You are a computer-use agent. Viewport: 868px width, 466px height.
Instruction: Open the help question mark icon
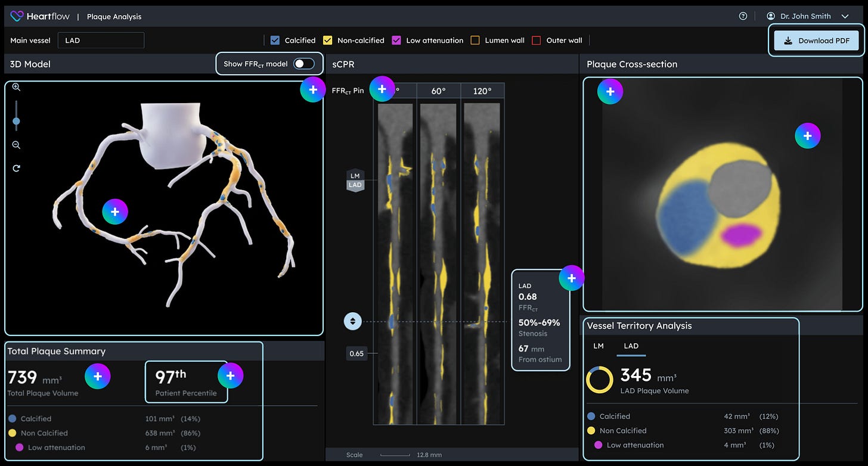coord(743,16)
